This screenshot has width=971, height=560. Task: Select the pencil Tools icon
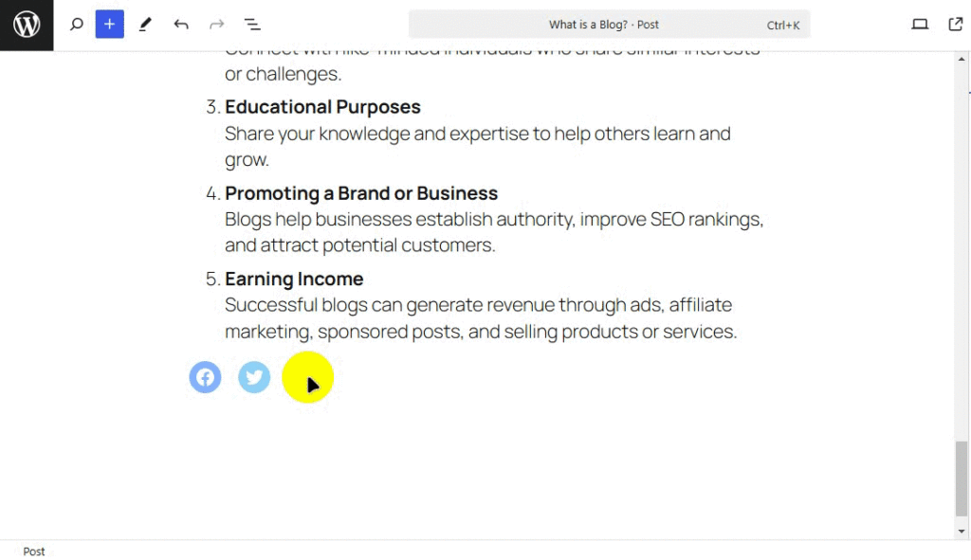145,25
